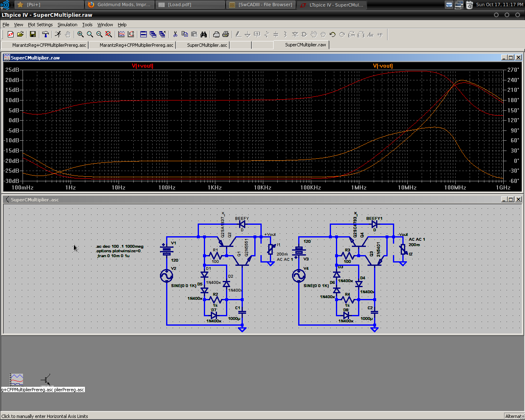The image size is (525, 420).
Task: Open the File menu
Action: [x=6, y=25]
